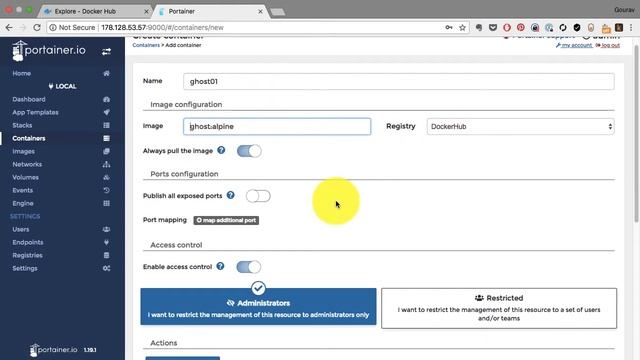640x360 pixels.
Task: Bookmark the page with the star icon
Action: tap(462, 27)
